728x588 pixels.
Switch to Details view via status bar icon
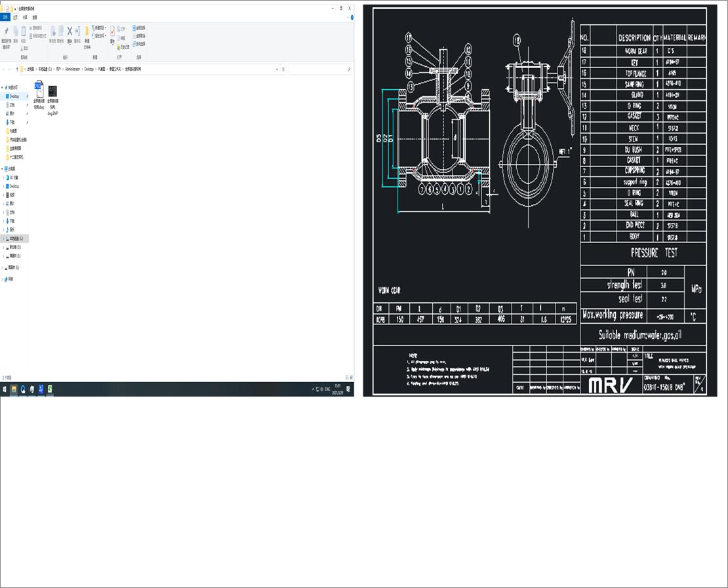tap(347, 378)
